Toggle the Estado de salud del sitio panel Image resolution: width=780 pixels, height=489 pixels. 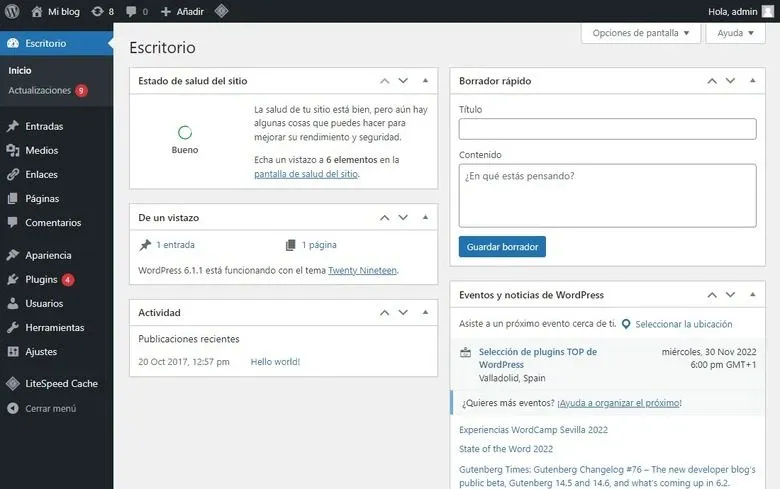click(425, 80)
